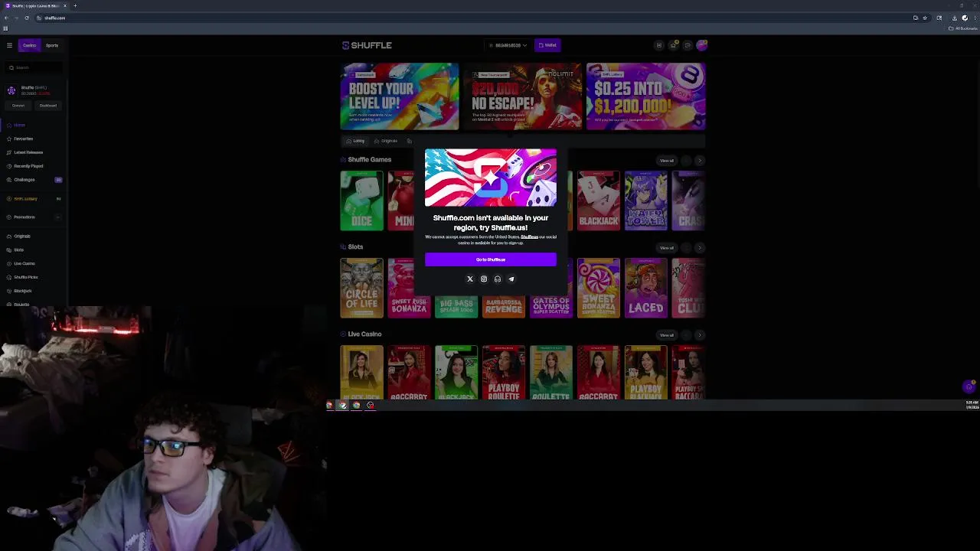Open Shuffle Picks in the sidebar
980x551 pixels.
[25, 277]
